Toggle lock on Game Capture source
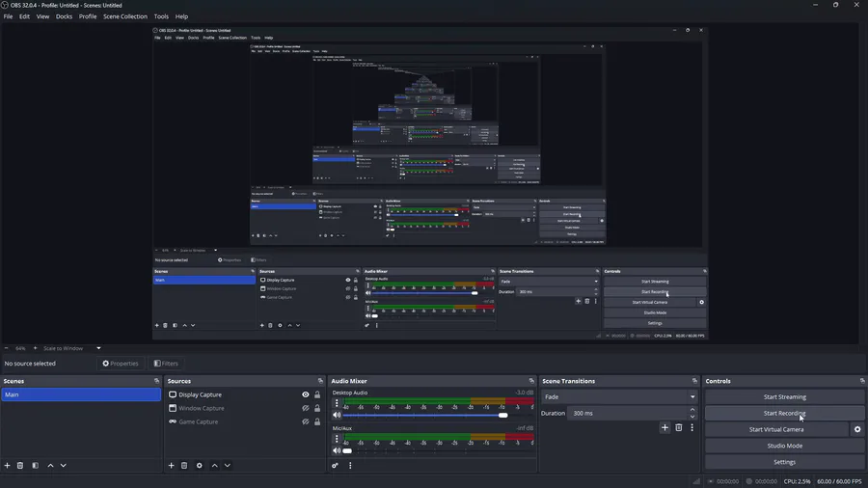This screenshot has width=868, height=488. pos(317,421)
